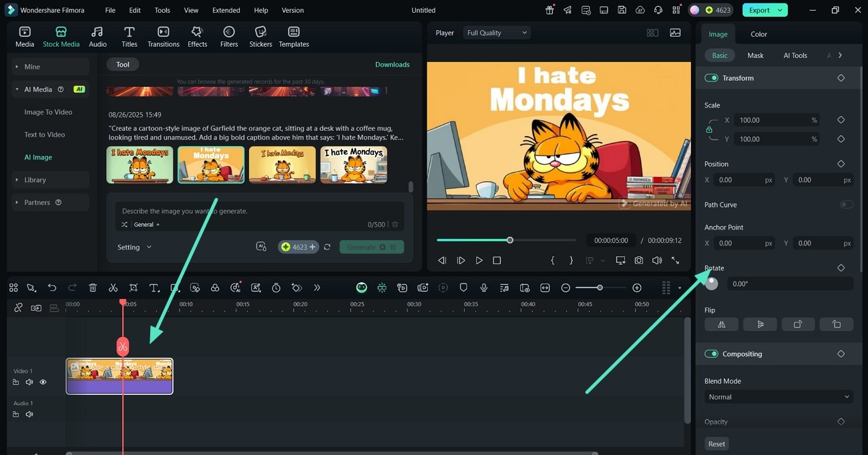Open the Templates tab
This screenshot has height=455, width=868.
pos(294,37)
